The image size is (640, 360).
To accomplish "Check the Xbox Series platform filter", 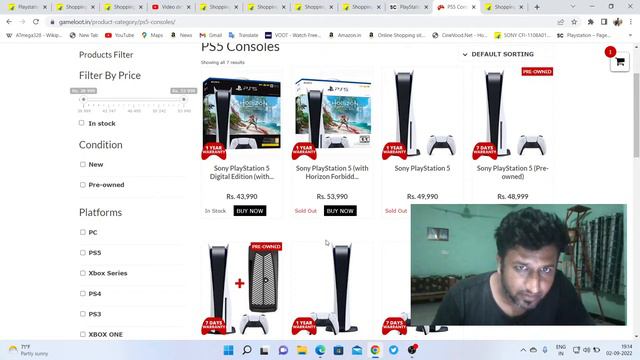I will (83, 273).
